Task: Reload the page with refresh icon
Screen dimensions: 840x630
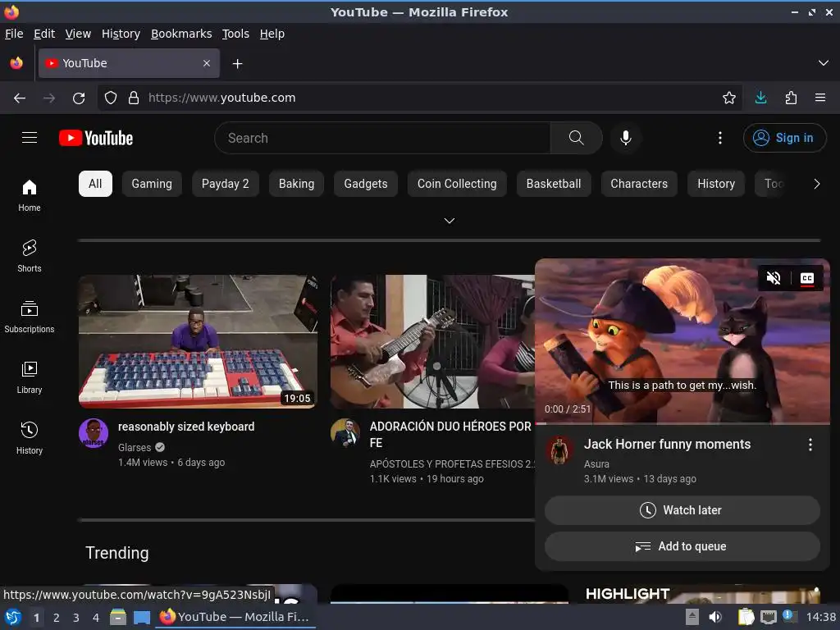Action: [79, 98]
